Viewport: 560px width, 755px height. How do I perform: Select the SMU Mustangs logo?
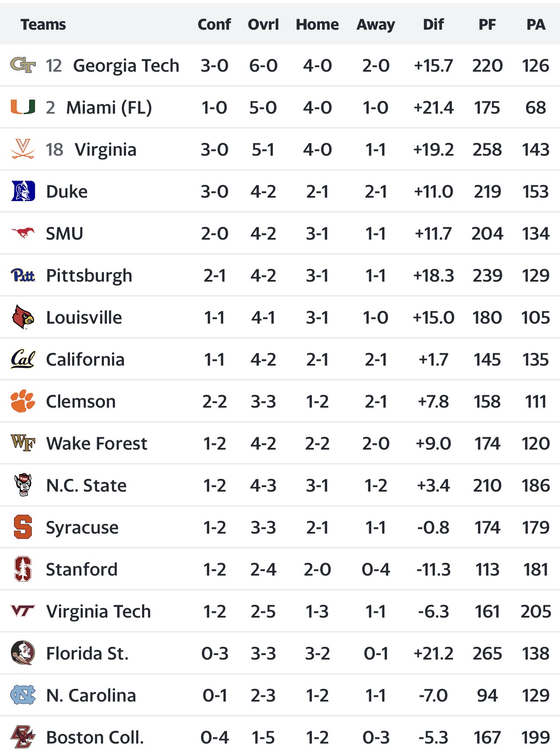[x=23, y=233]
